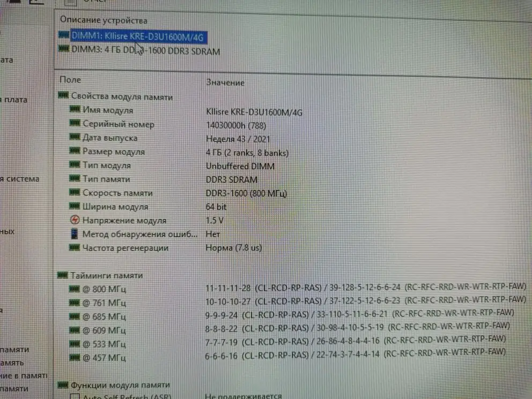Click icon beside Частота регенерации
Viewport: 532px width, 399px height.
[x=75, y=247]
